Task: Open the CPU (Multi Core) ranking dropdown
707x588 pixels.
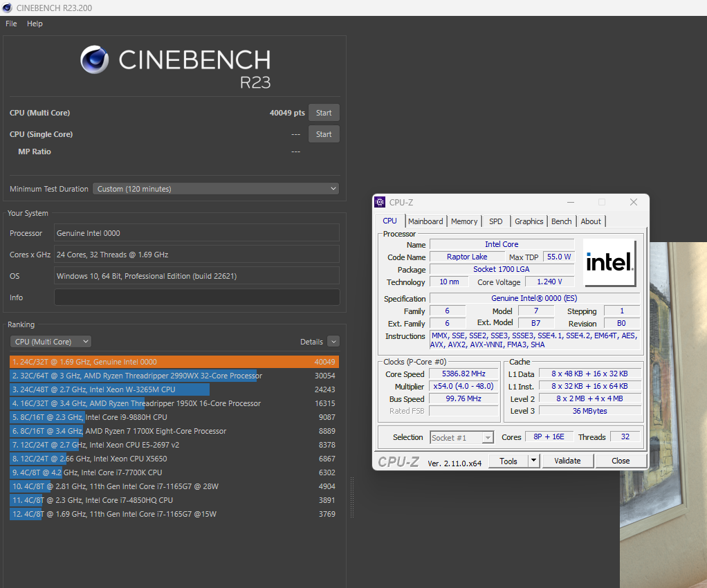Action: (50, 342)
